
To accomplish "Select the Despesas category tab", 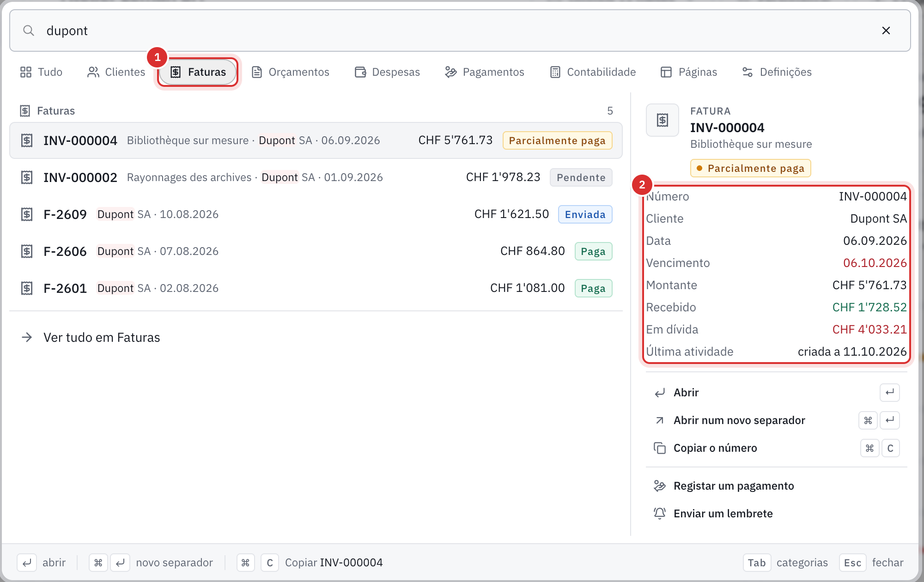I will point(387,72).
